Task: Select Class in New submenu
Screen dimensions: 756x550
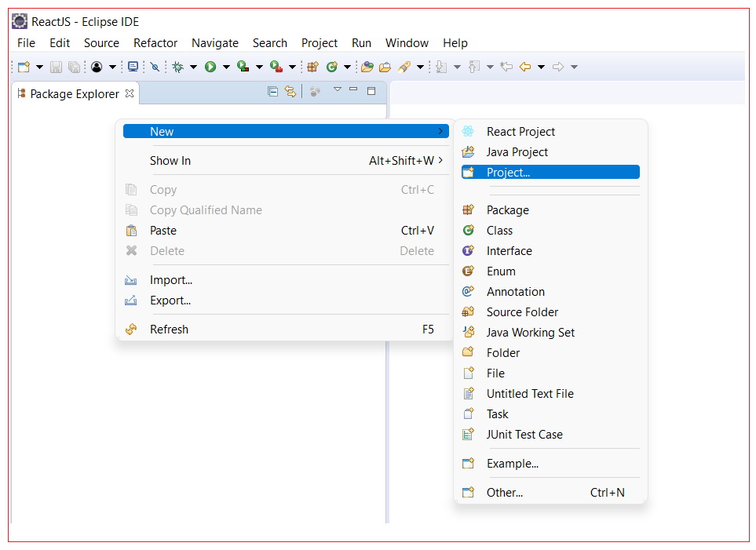Action: pos(550,231)
